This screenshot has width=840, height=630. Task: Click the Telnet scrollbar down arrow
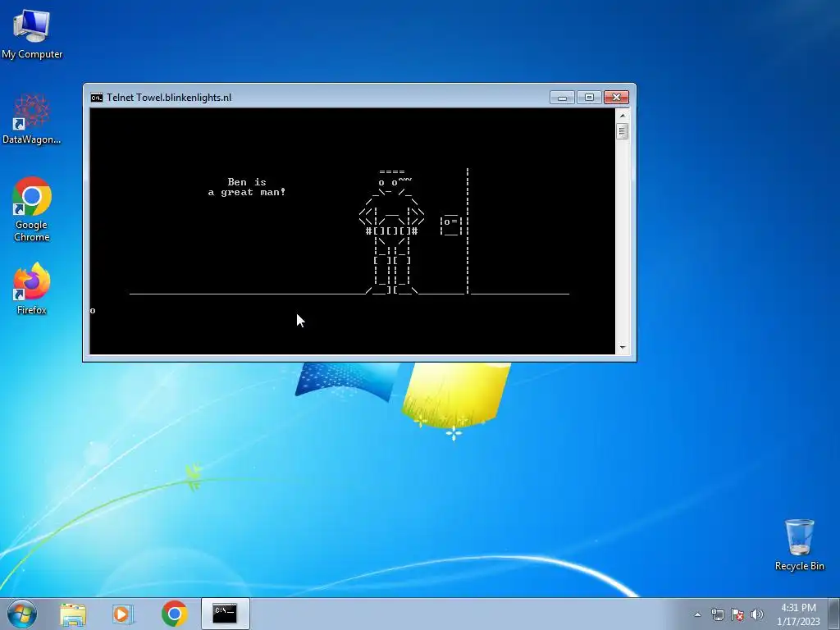point(623,347)
